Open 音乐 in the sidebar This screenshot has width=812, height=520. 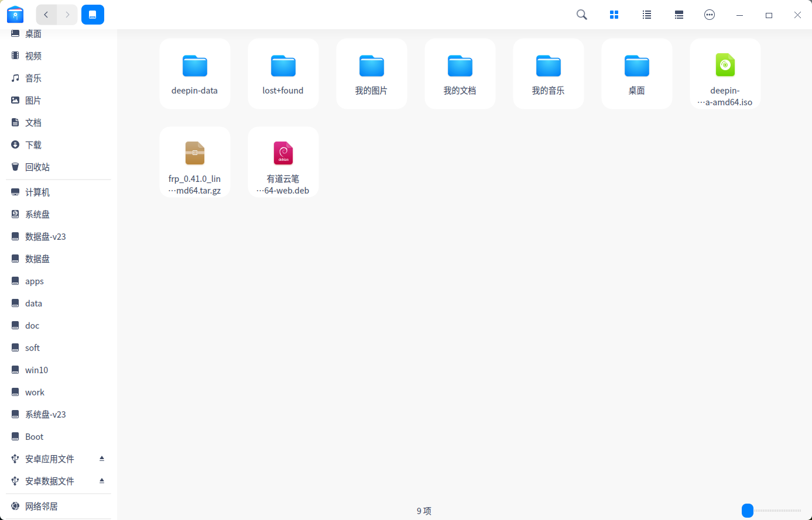[x=59, y=78]
